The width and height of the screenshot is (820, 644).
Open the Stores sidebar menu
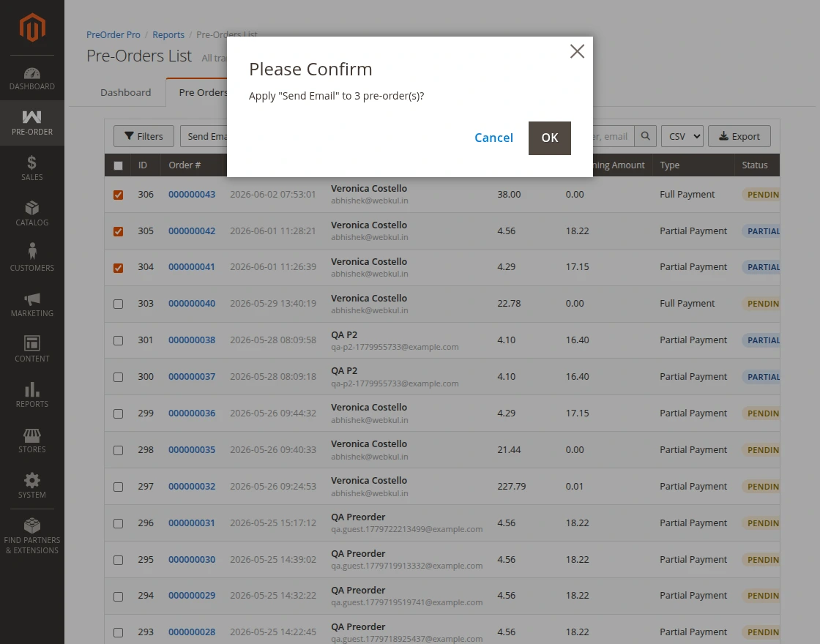pos(32,441)
